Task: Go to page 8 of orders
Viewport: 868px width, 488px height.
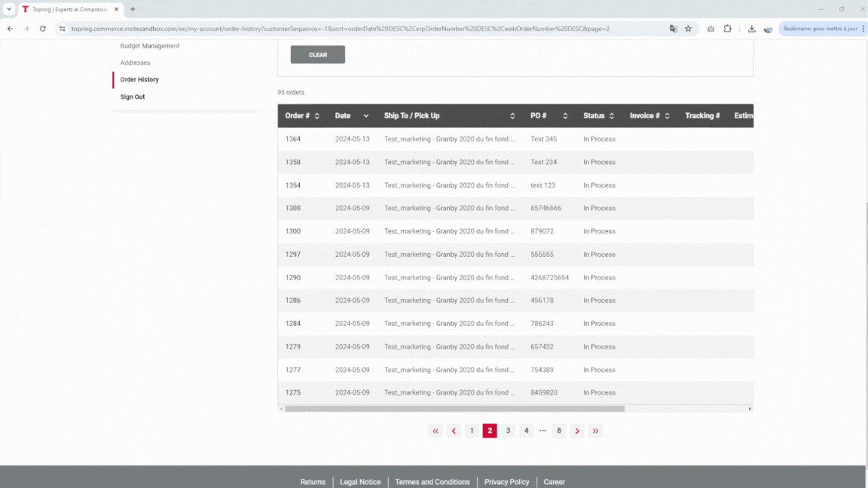Action: [x=559, y=431]
